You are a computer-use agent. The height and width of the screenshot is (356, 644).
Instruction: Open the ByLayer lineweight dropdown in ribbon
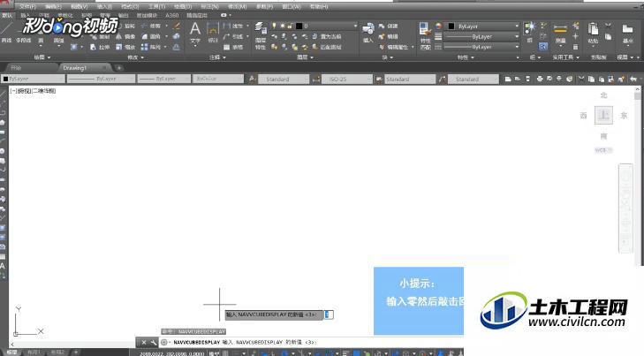[482, 36]
